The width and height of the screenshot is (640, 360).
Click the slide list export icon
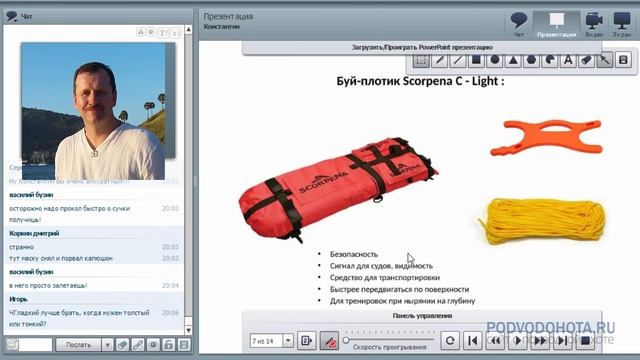tap(306, 340)
